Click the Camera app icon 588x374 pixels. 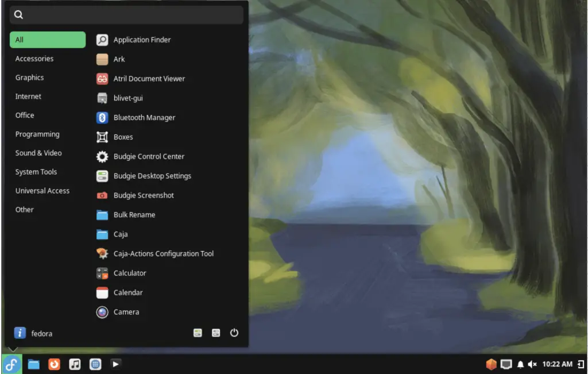[102, 312]
